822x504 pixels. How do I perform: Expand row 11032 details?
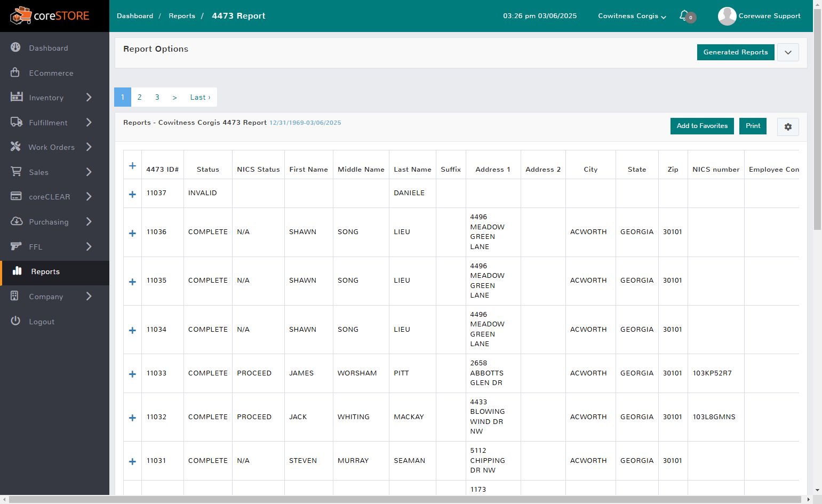132,418
